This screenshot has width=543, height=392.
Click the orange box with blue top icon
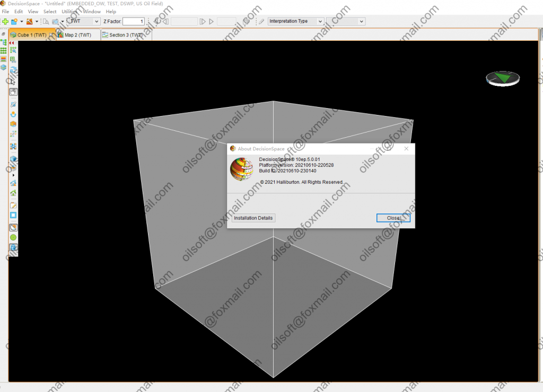pos(13,167)
